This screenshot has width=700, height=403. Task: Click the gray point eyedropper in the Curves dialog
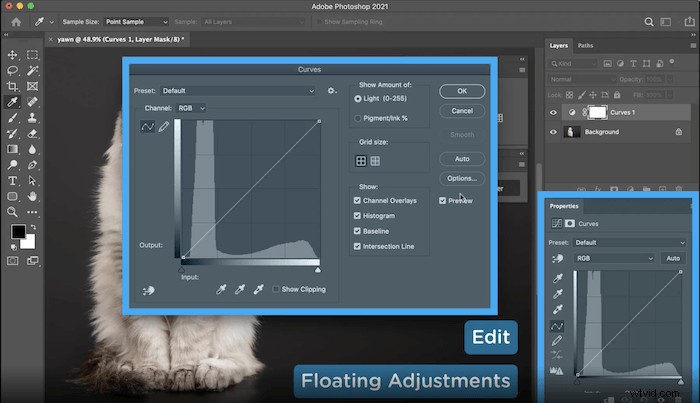tap(240, 290)
